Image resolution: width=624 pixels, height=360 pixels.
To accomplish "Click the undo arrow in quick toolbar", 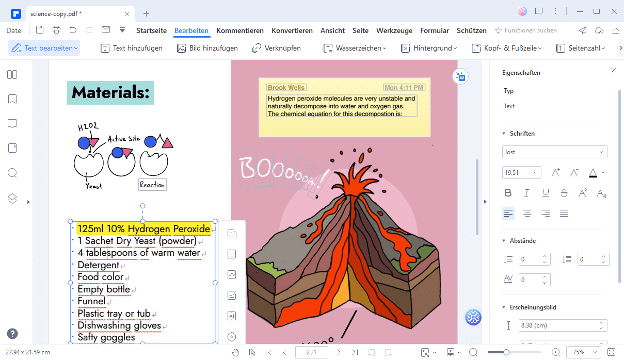I will (73, 30).
